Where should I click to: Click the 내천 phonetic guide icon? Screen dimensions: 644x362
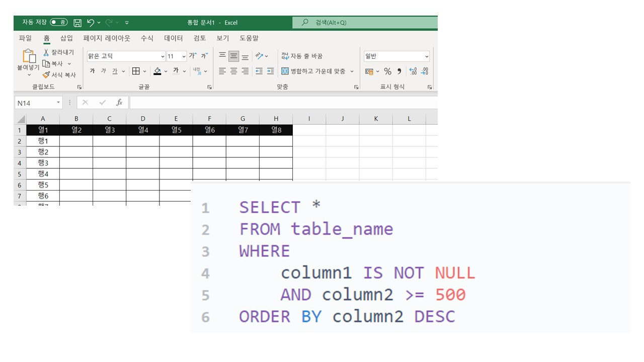[x=197, y=71]
